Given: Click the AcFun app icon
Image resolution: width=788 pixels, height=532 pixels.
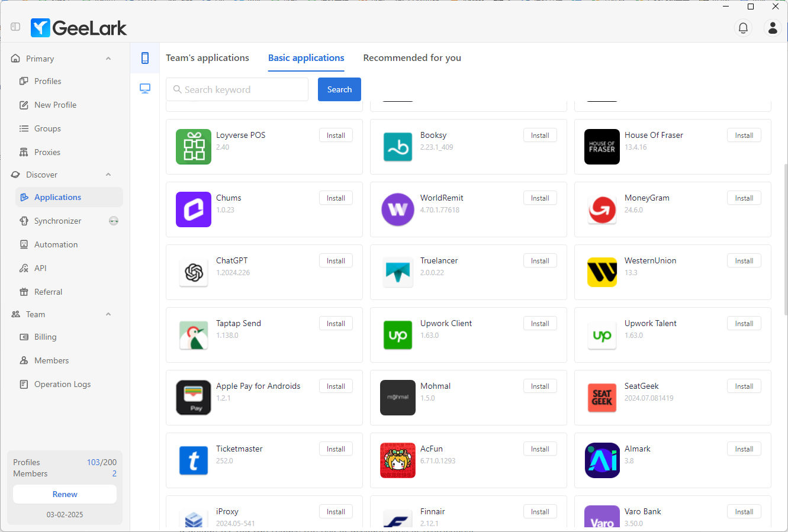Looking at the screenshot, I should point(398,460).
